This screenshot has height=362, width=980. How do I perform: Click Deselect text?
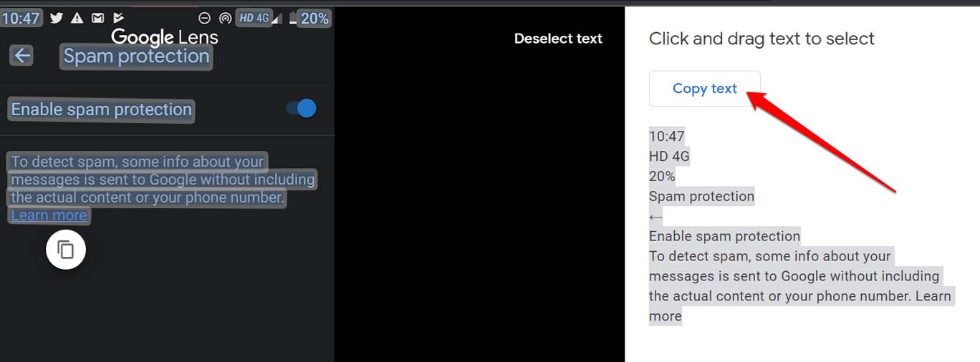(558, 39)
